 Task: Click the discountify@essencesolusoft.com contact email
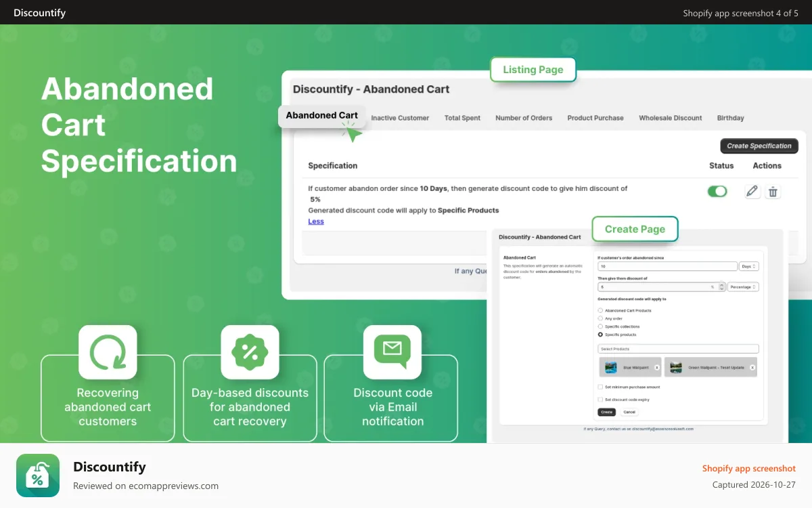pyautogui.click(x=663, y=429)
